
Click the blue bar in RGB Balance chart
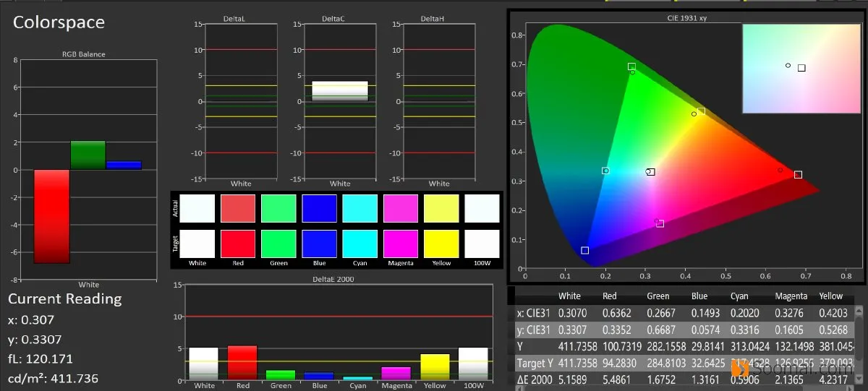pos(123,166)
